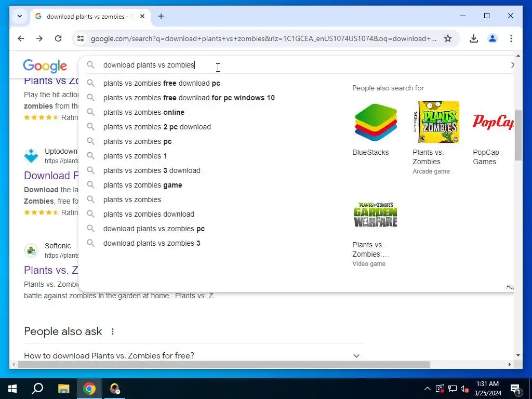Open the notification center icon
This screenshot has height=399, width=532.
click(515, 389)
